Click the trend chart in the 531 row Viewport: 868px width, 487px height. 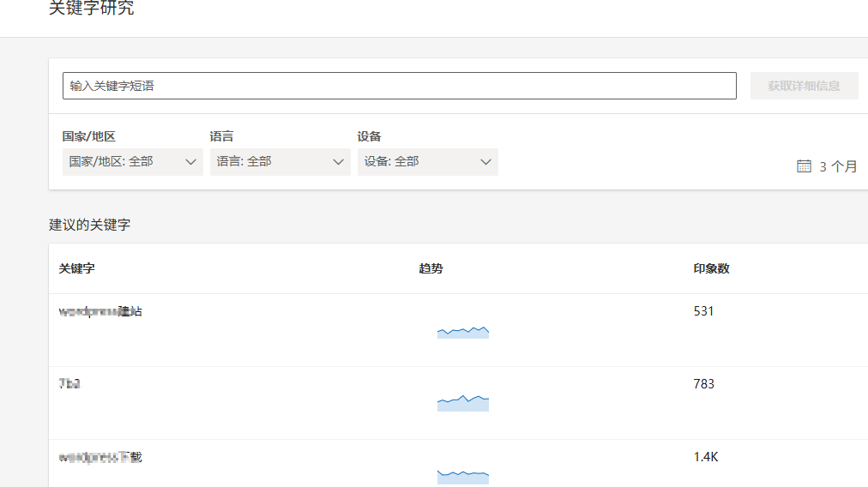pos(463,332)
